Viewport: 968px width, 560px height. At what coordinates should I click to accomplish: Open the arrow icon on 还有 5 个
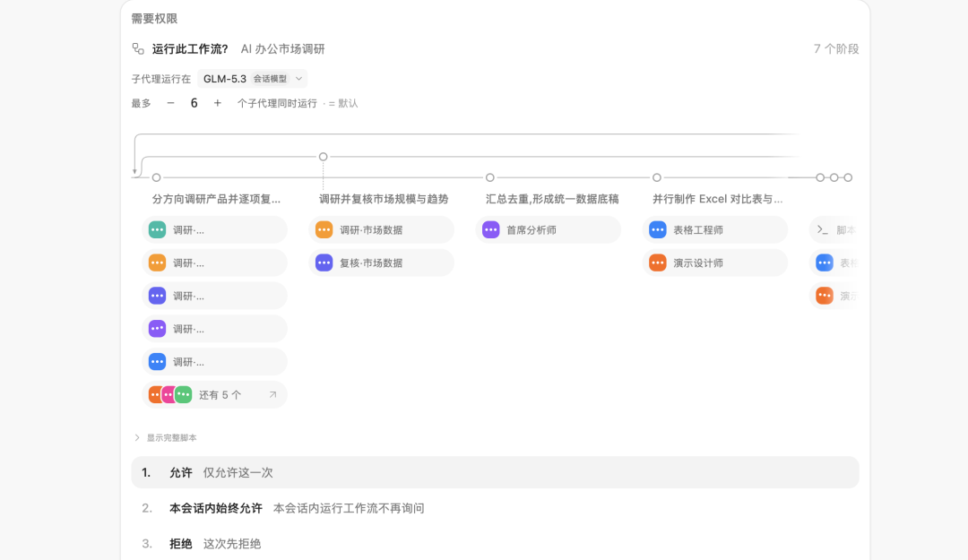point(272,394)
